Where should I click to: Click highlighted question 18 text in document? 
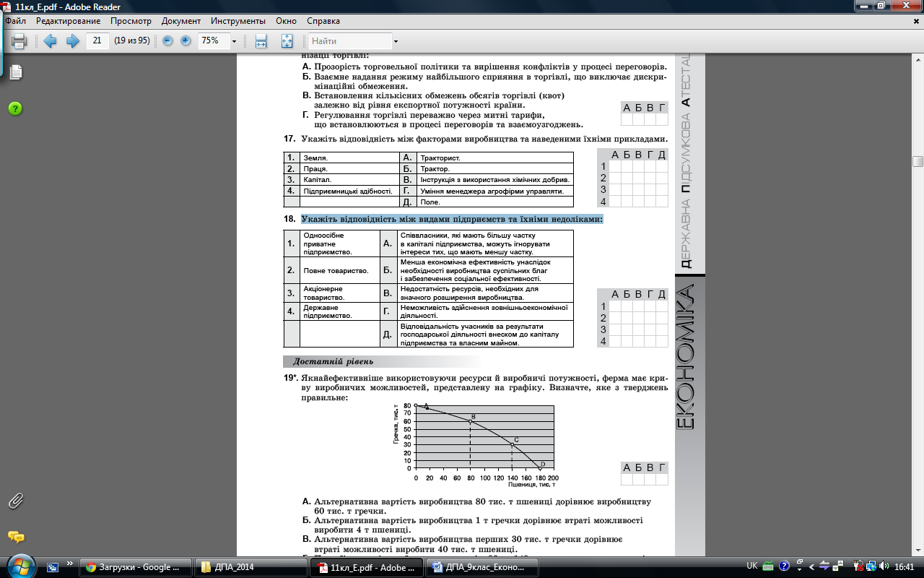452,219
